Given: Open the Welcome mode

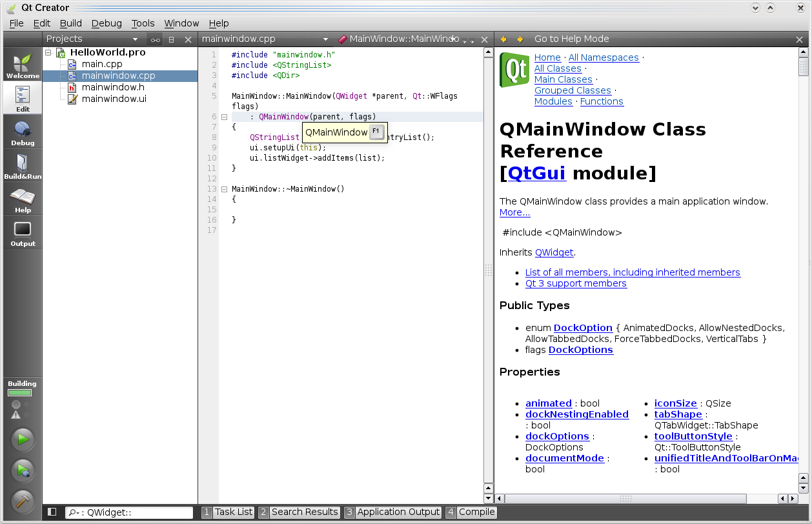Looking at the screenshot, I should (23, 66).
